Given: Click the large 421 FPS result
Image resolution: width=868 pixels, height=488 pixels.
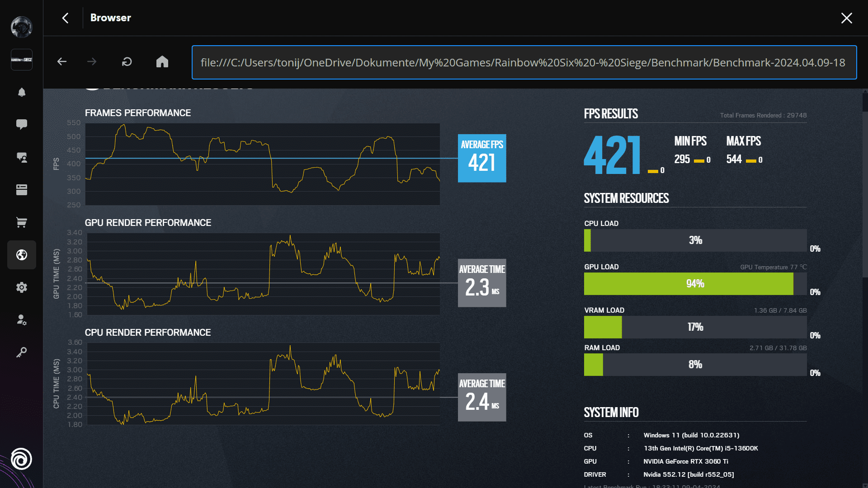Looking at the screenshot, I should [x=613, y=155].
